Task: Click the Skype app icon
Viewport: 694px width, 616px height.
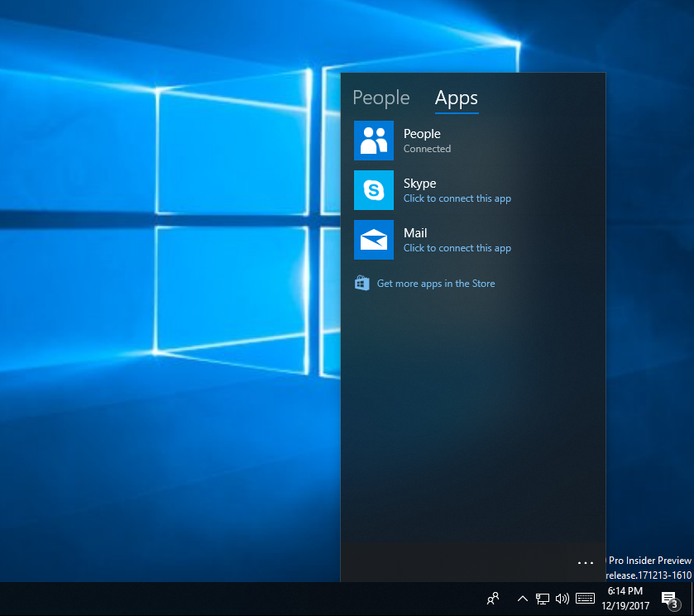Action: [374, 190]
